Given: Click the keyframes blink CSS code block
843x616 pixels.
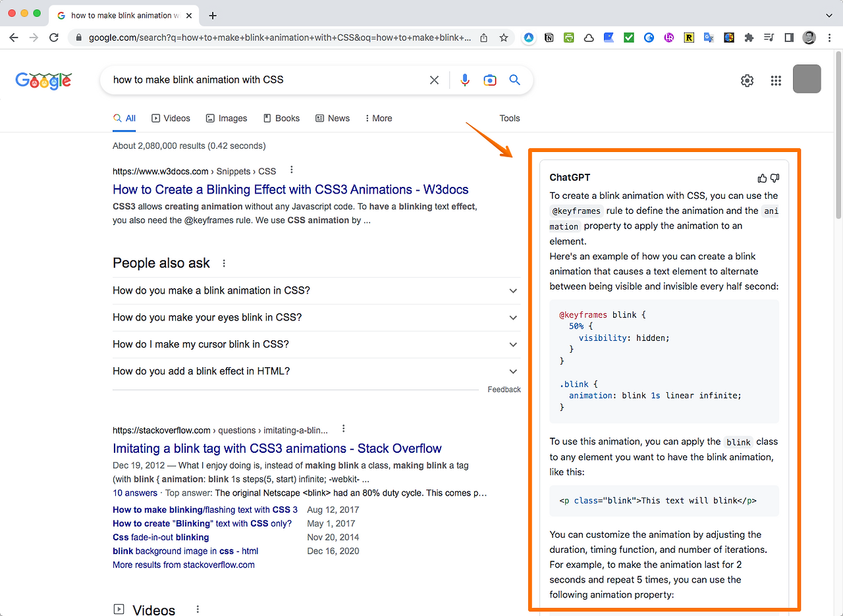Looking at the screenshot, I should click(665, 361).
